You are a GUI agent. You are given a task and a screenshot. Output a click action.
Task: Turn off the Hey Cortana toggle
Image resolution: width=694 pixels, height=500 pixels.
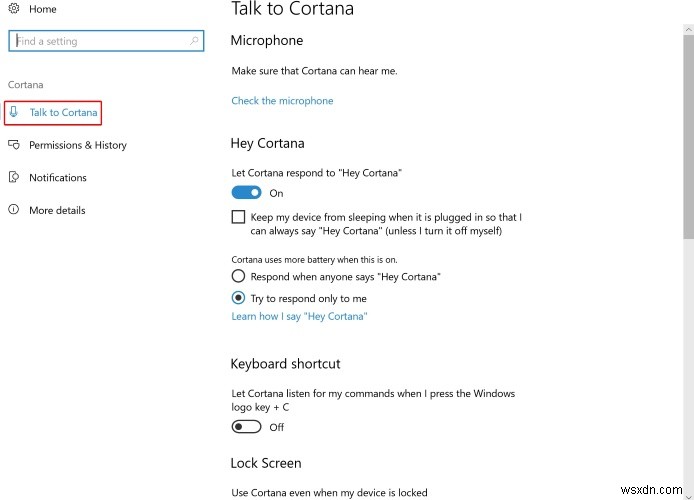[246, 192]
